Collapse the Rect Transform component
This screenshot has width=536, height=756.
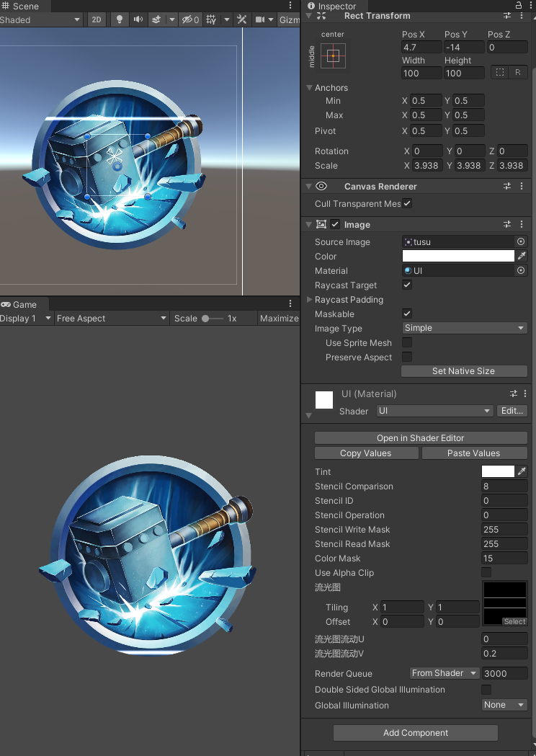(309, 16)
